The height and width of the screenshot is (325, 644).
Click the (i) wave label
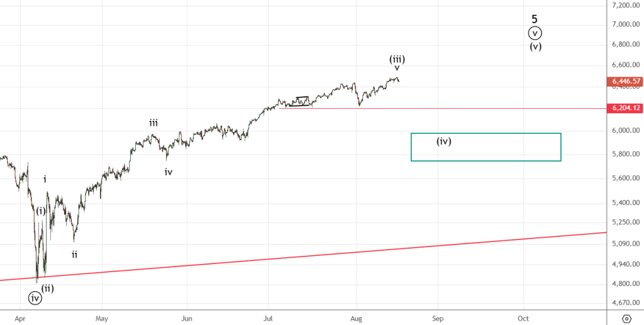pos(41,211)
